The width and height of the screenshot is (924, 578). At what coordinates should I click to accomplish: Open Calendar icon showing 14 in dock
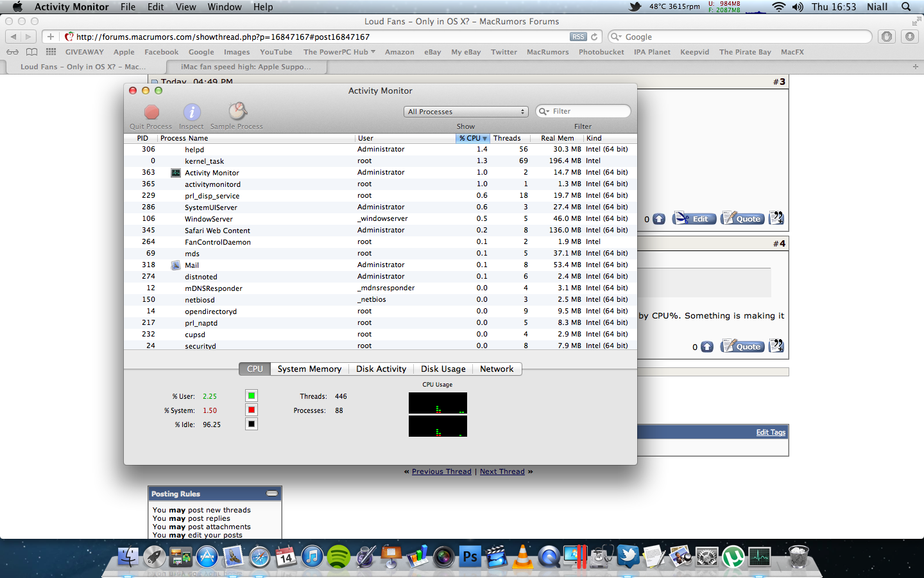(286, 556)
